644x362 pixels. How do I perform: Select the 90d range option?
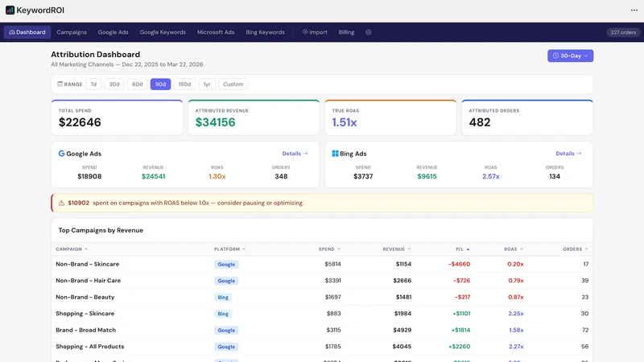coord(160,84)
